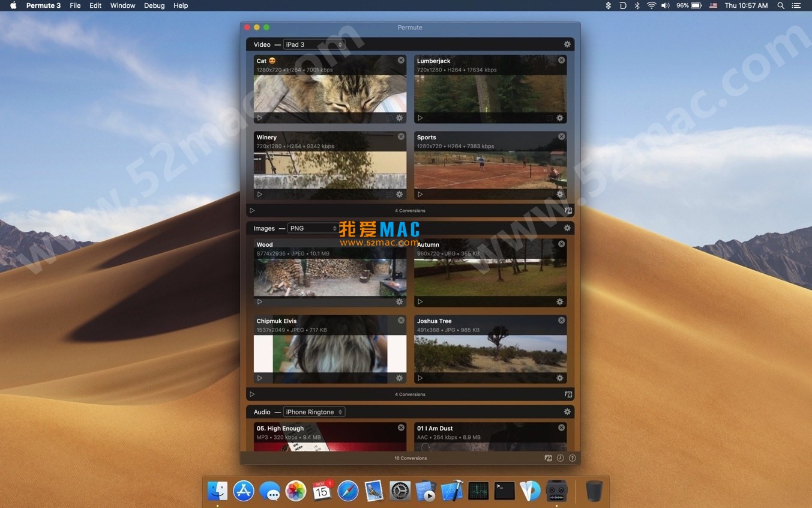Open Video section conversion settings gear
The width and height of the screenshot is (812, 508).
[567, 43]
